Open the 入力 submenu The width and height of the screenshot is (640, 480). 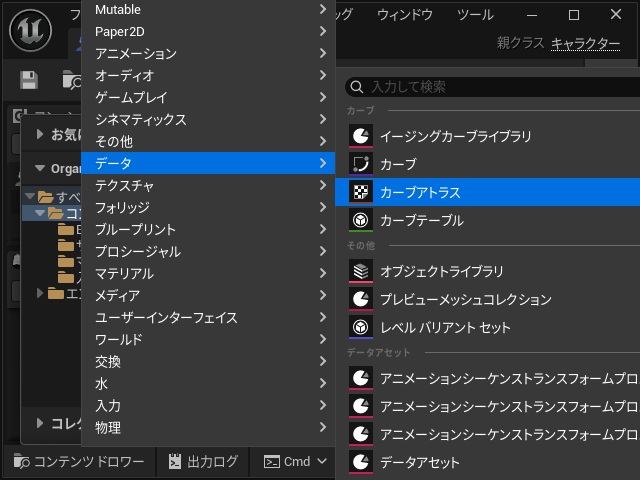pos(208,406)
